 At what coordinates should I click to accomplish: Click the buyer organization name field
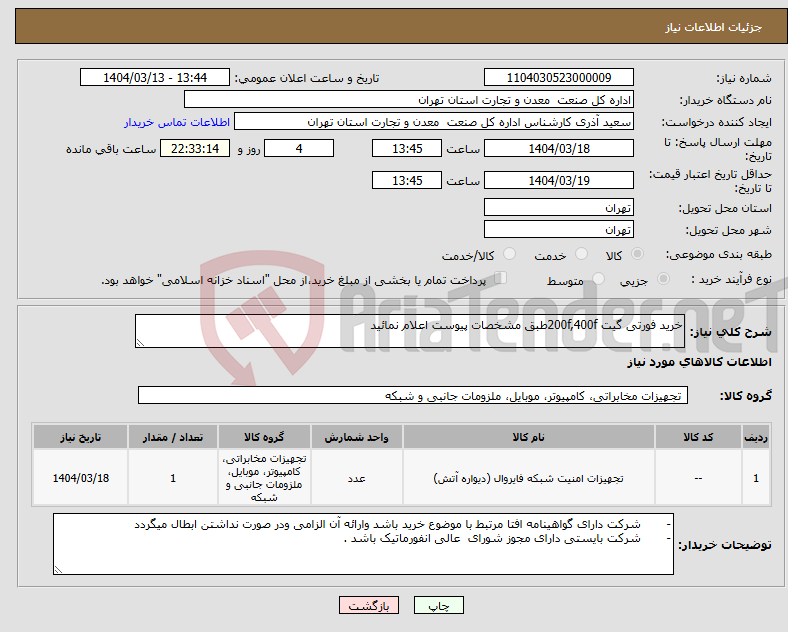(409, 99)
